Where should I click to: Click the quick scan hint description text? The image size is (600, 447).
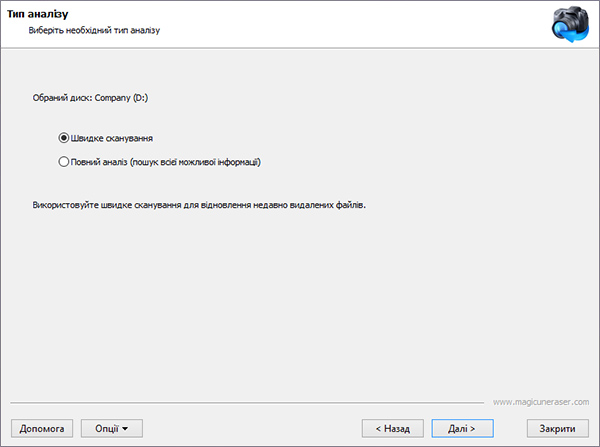coord(199,205)
